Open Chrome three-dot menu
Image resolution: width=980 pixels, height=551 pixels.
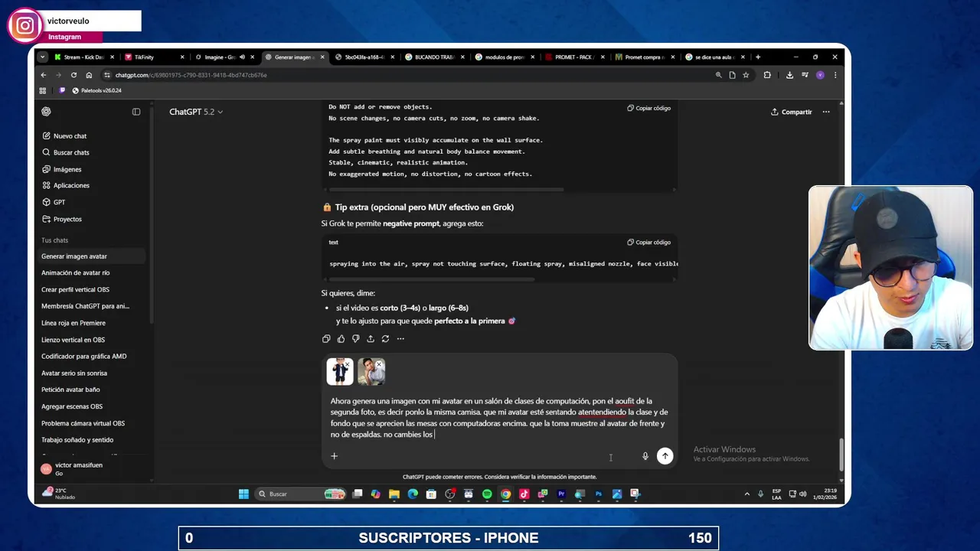pos(835,75)
